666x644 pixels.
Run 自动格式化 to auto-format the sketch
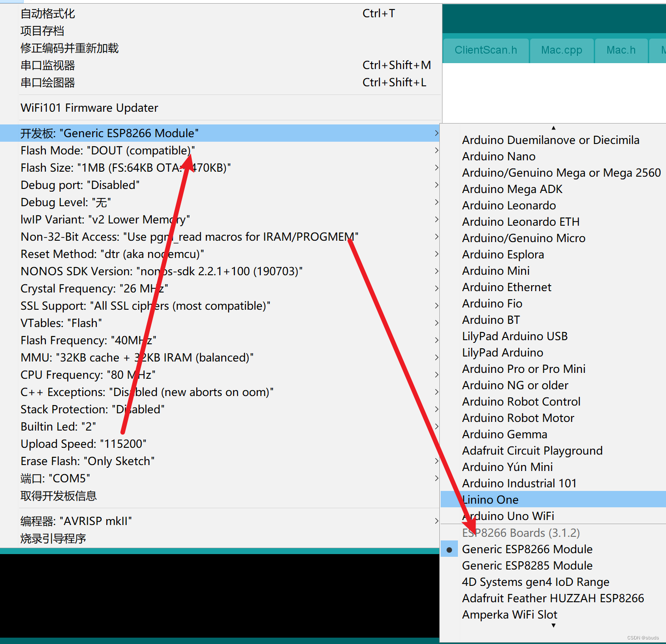47,13
